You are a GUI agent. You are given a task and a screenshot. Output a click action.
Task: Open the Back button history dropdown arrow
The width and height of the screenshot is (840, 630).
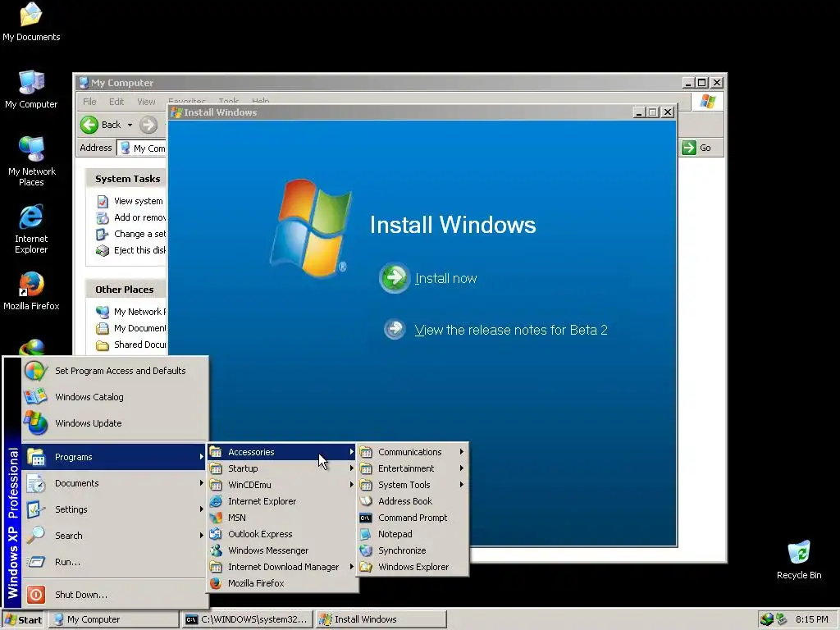(x=130, y=125)
